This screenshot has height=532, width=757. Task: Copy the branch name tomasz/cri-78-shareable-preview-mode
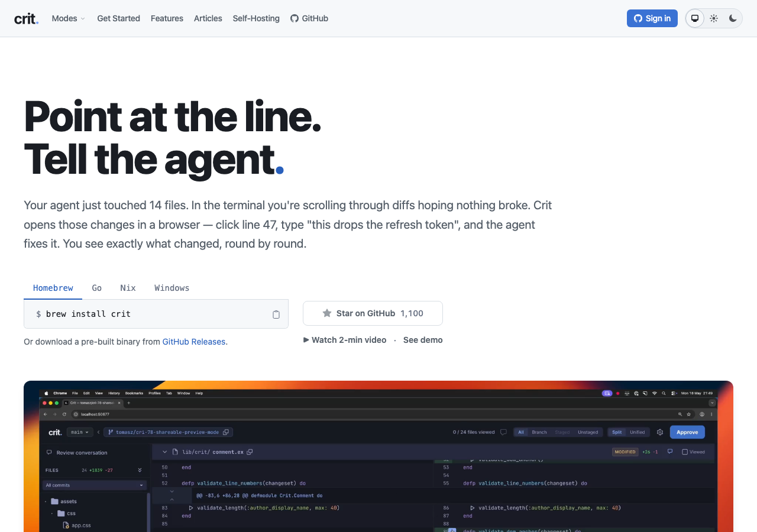pos(225,432)
